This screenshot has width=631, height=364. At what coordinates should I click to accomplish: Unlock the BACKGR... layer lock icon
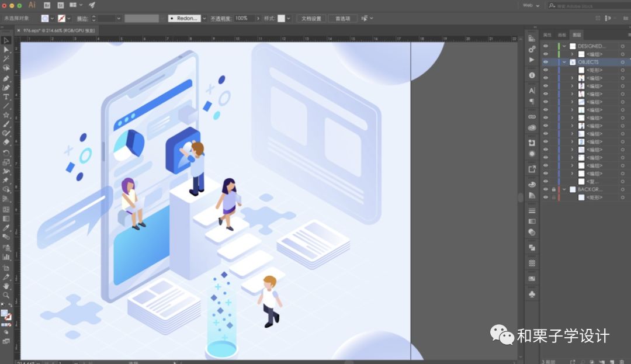coord(554,189)
